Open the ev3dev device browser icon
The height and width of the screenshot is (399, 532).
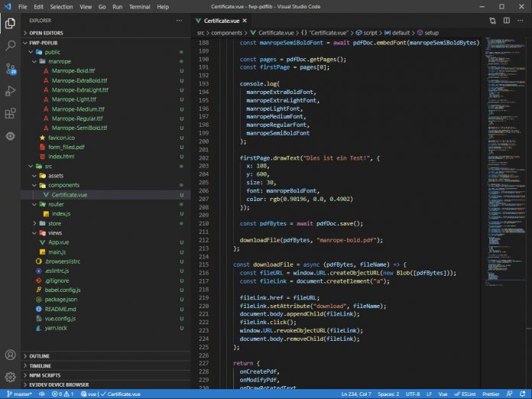click(10, 136)
